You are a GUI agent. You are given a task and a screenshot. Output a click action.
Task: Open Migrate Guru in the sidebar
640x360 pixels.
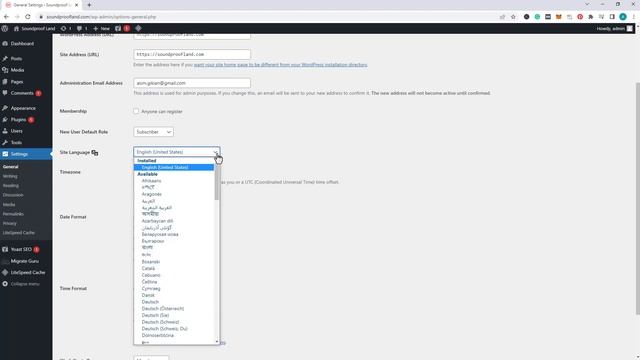tap(24, 261)
